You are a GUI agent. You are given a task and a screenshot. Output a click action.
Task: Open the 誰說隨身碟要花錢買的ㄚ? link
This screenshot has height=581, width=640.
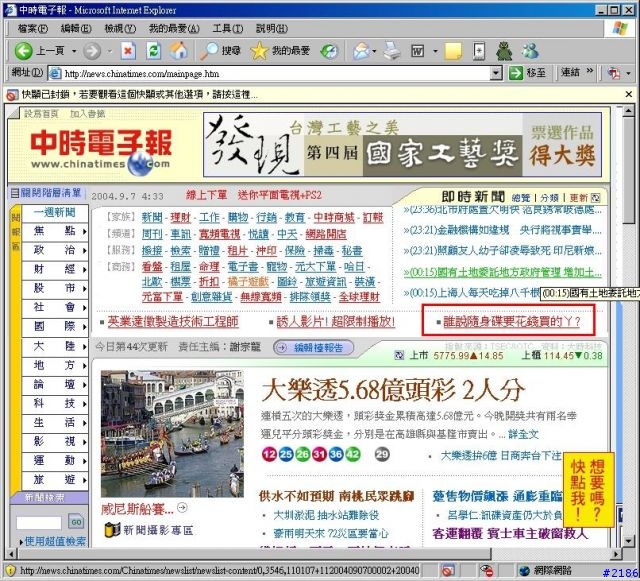pyautogui.click(x=511, y=322)
